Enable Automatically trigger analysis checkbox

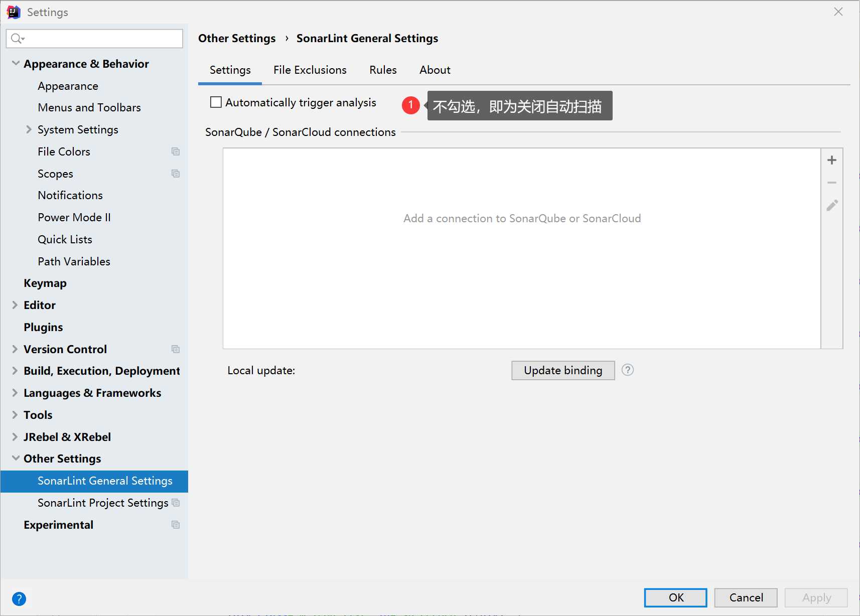(x=216, y=102)
